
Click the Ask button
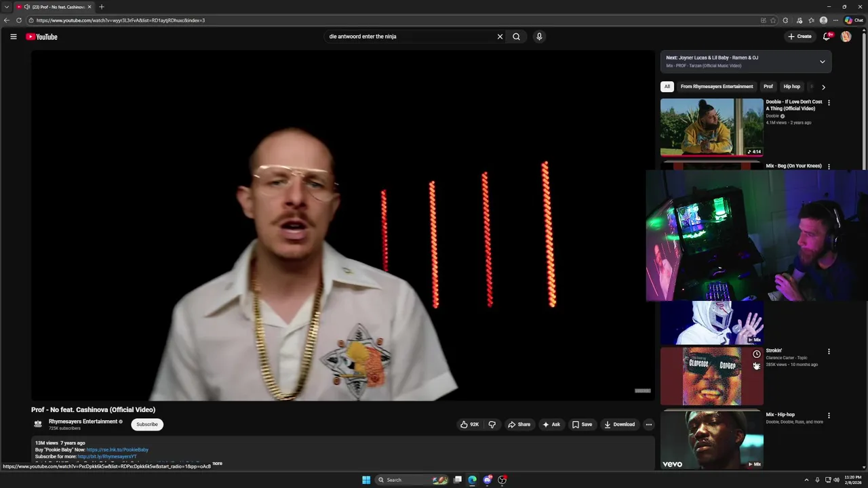pyautogui.click(x=551, y=424)
